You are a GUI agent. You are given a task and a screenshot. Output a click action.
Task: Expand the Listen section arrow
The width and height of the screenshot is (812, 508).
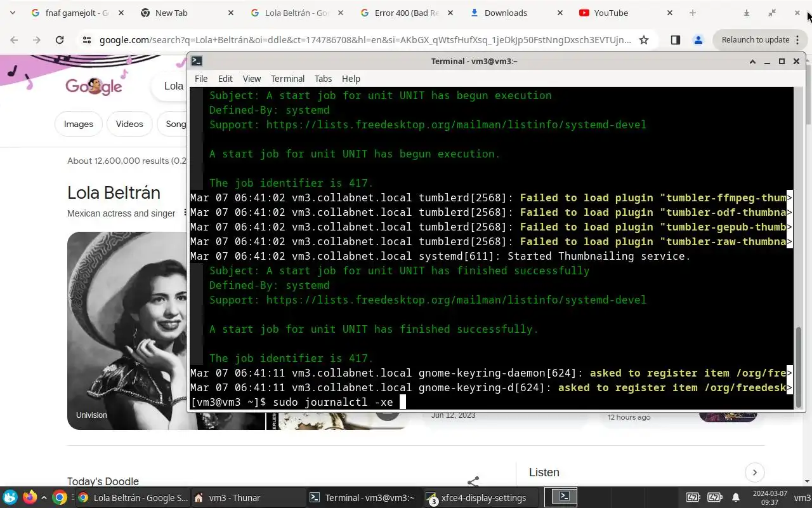click(755, 472)
